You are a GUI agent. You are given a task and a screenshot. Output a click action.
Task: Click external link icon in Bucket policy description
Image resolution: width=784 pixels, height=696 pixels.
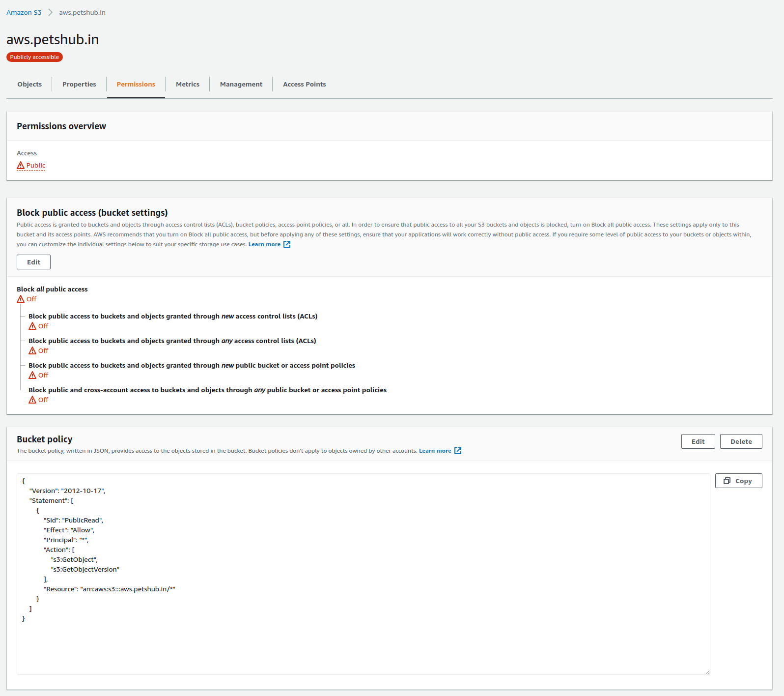[x=457, y=451]
